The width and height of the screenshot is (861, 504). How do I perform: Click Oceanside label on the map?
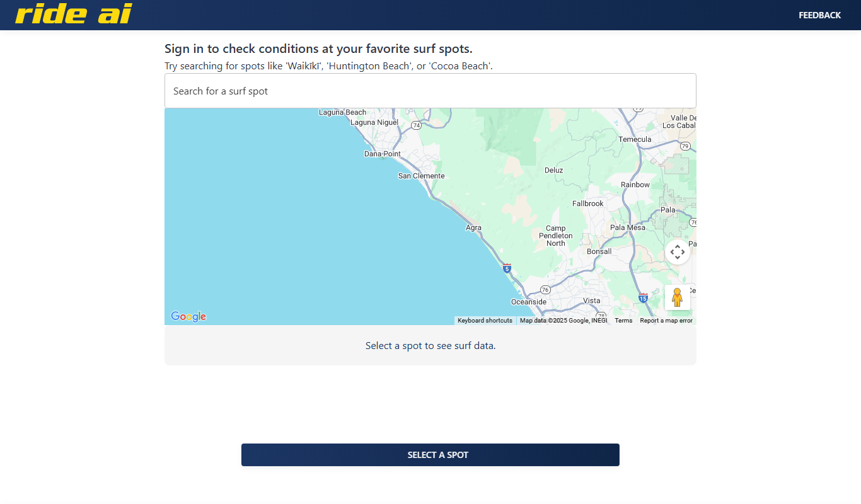pos(529,302)
